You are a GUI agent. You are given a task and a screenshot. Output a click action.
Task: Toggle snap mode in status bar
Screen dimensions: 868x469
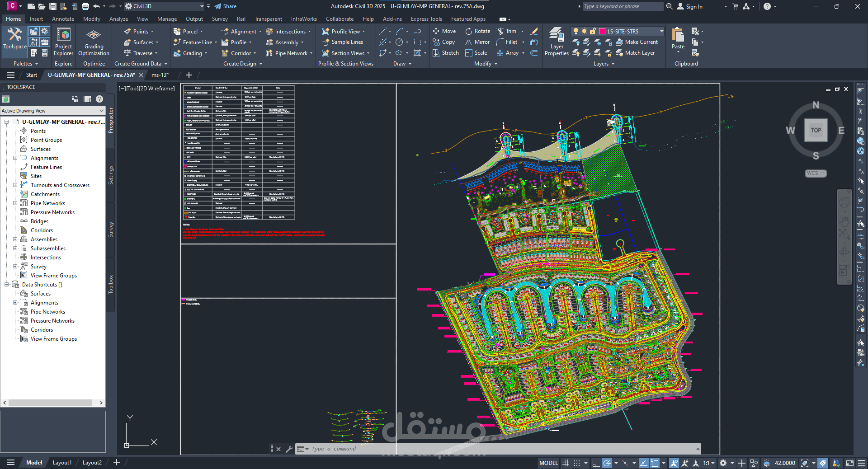click(x=577, y=463)
